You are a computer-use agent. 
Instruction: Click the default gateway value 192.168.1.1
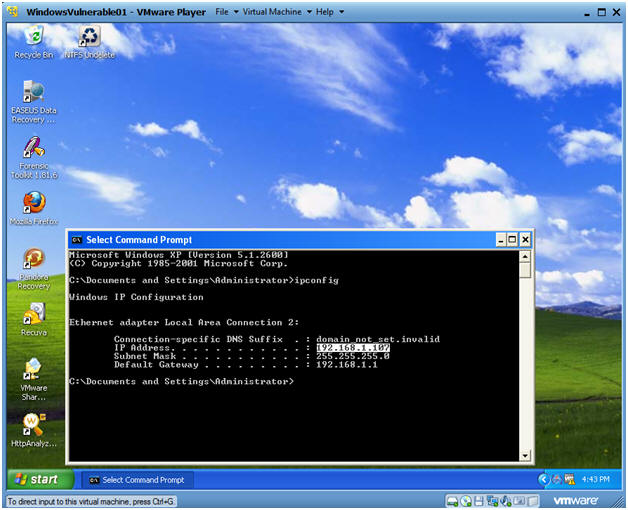pyautogui.click(x=347, y=365)
